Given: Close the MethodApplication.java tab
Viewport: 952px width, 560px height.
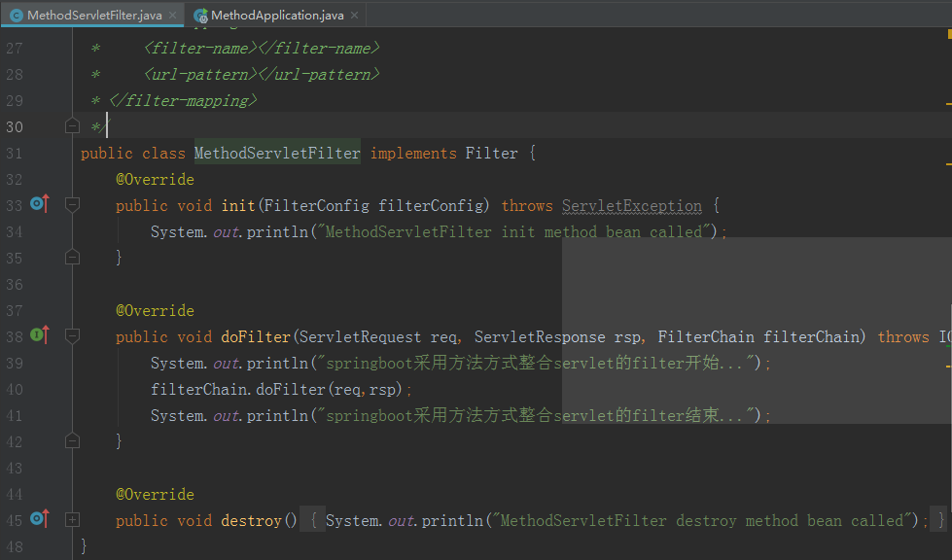Looking at the screenshot, I should click(x=354, y=15).
